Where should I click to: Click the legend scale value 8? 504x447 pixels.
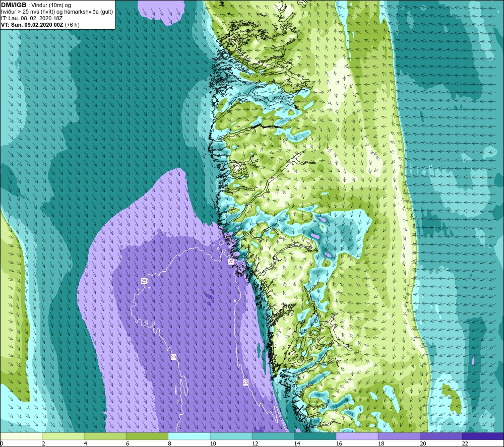169,444
